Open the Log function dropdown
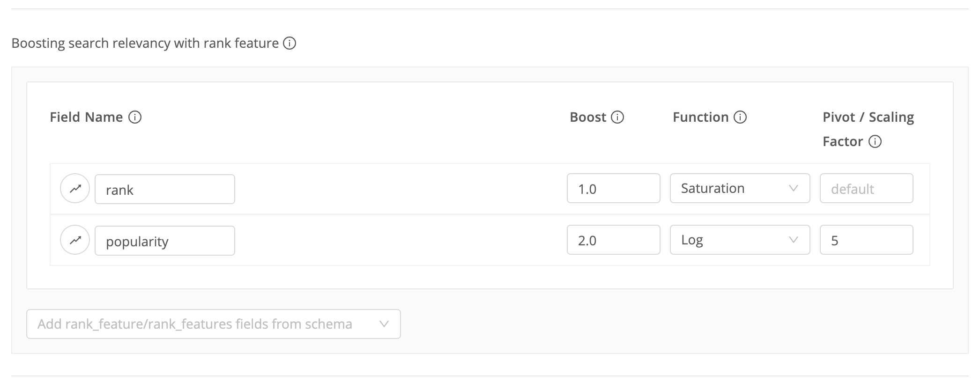 (x=739, y=240)
